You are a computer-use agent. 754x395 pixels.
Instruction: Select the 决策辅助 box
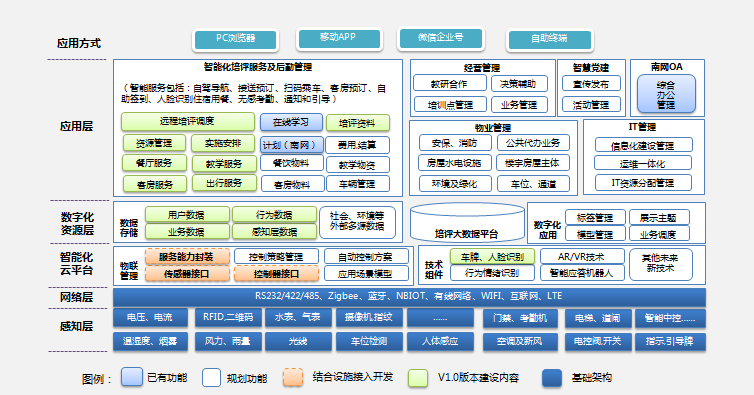click(519, 83)
